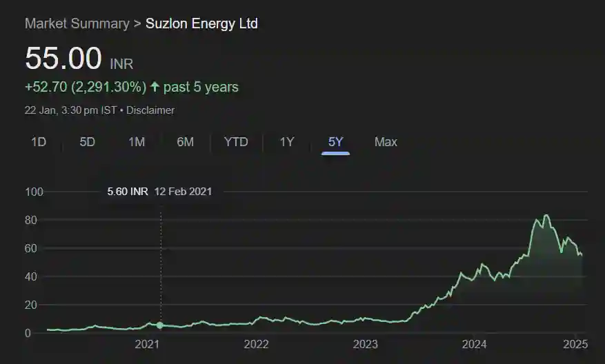The height and width of the screenshot is (364, 605).
Task: Click the INR currency label beside price
Action: point(121,64)
